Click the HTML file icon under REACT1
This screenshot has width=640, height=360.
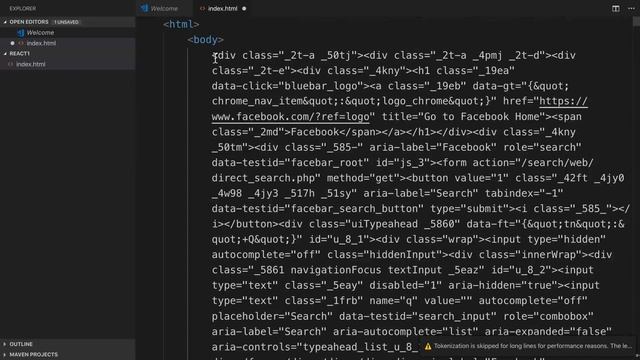click(x=11, y=64)
